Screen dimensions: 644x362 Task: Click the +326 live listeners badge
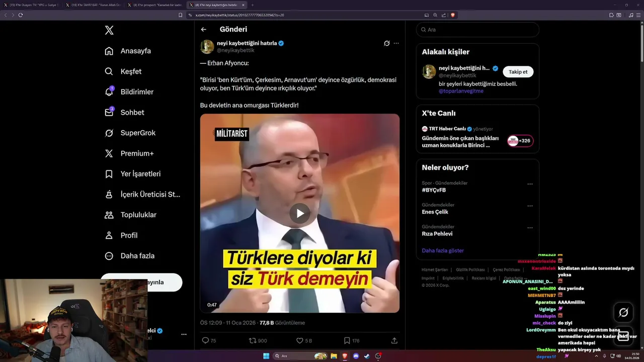(520, 141)
